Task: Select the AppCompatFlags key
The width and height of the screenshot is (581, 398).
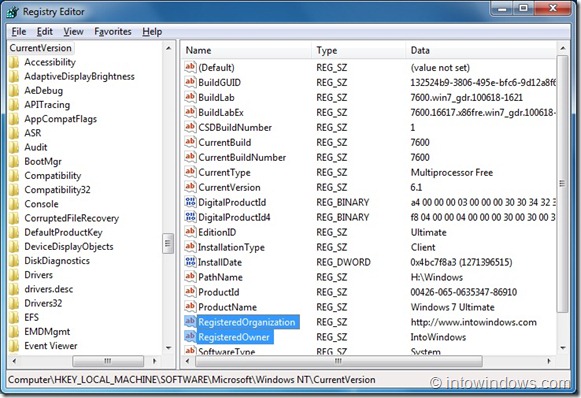Action: click(60, 119)
